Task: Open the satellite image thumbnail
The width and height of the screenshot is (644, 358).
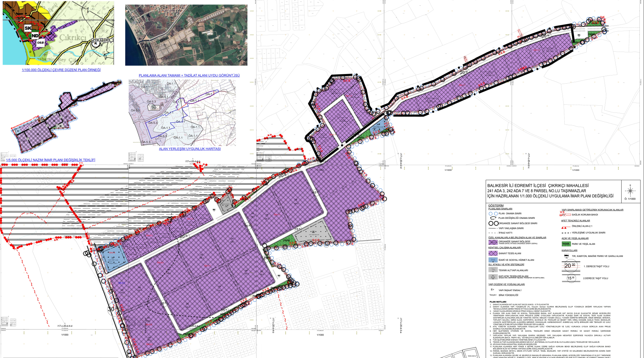Action: 186,35
